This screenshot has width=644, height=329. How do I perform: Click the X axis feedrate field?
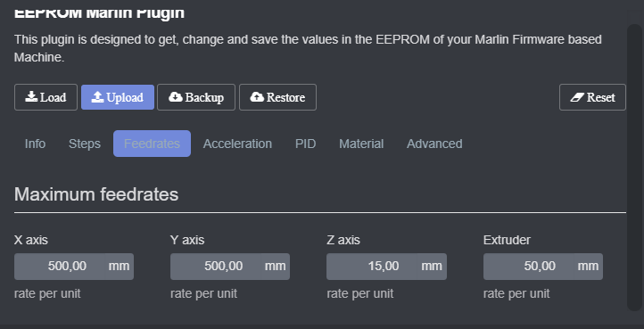pos(60,267)
